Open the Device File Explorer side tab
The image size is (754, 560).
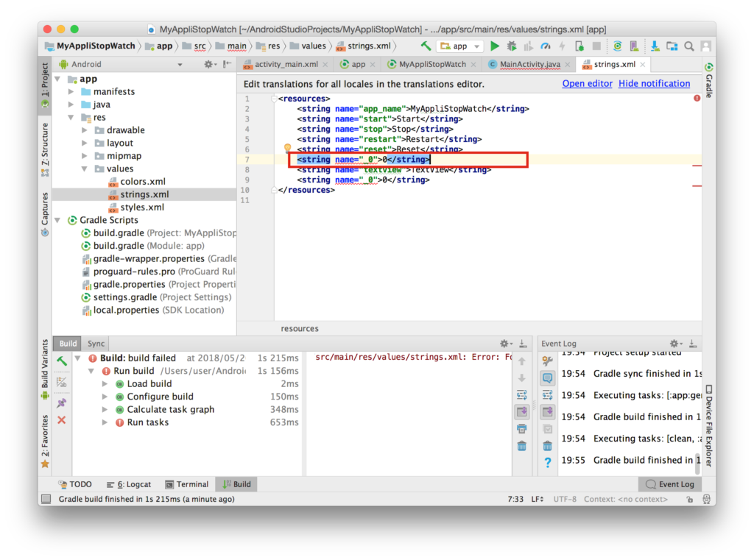point(709,426)
